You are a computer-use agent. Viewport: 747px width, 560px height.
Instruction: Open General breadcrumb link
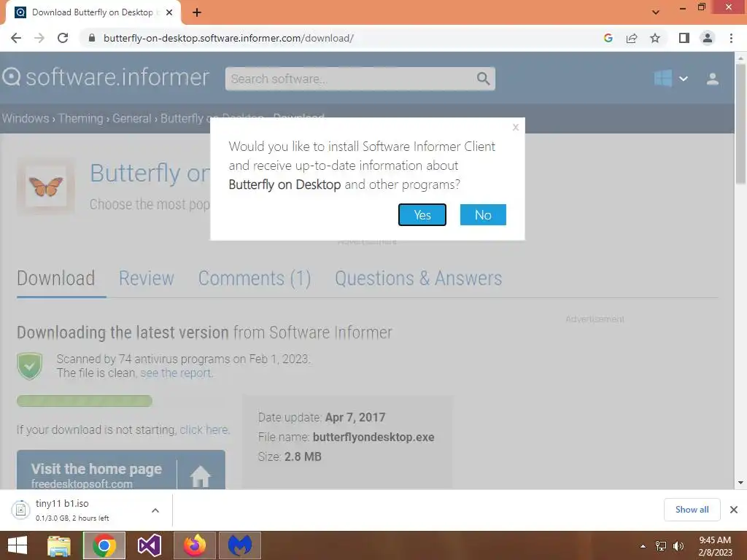tap(131, 118)
